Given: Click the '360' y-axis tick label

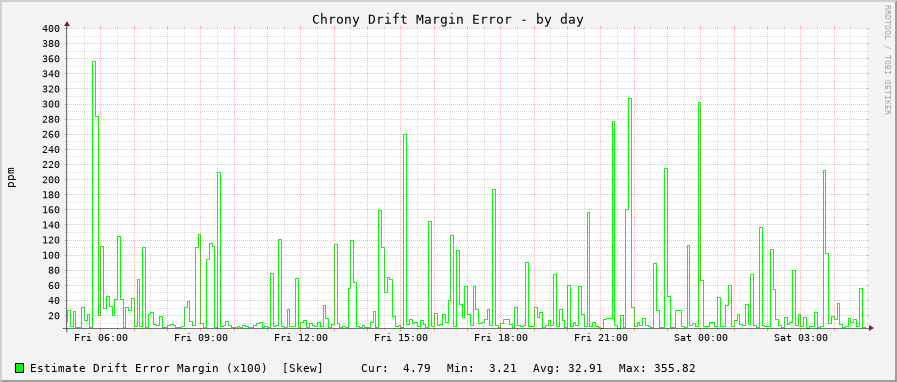Looking at the screenshot, I should coord(51,59).
